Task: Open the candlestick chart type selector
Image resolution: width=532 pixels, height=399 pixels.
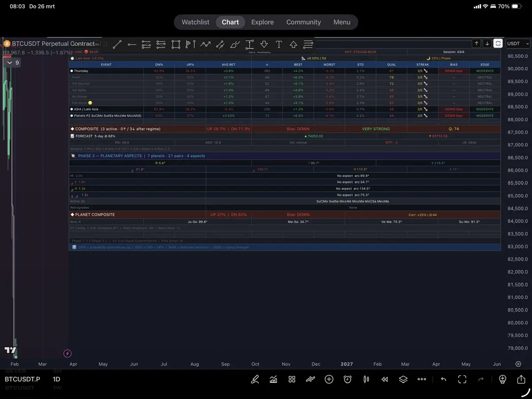Action: click(366, 379)
